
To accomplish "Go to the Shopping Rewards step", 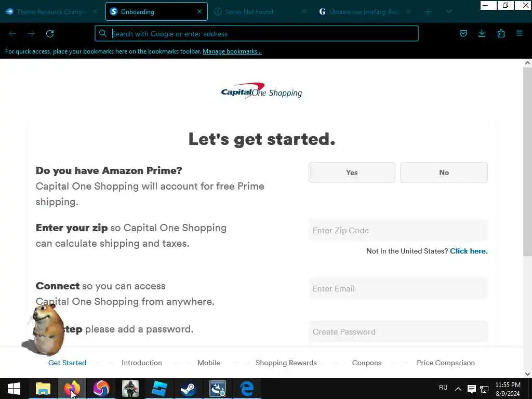I will [x=286, y=363].
